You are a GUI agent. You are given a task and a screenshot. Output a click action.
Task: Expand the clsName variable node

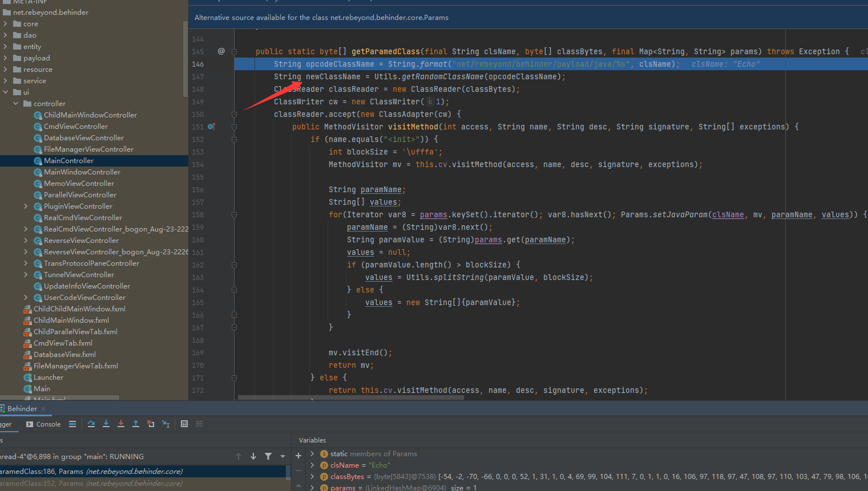[x=312, y=465]
